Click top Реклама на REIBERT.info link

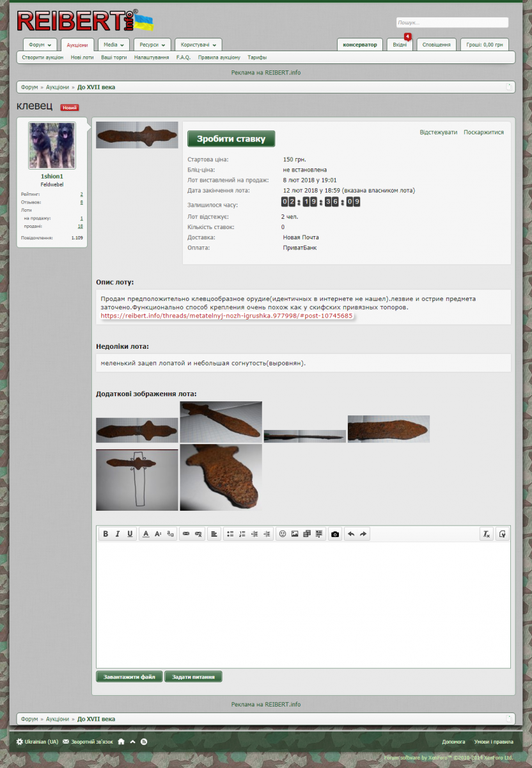pyautogui.click(x=266, y=72)
